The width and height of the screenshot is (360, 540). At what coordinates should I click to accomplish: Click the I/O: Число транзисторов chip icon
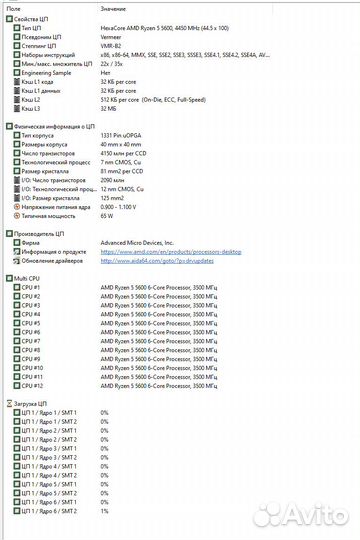[17, 180]
